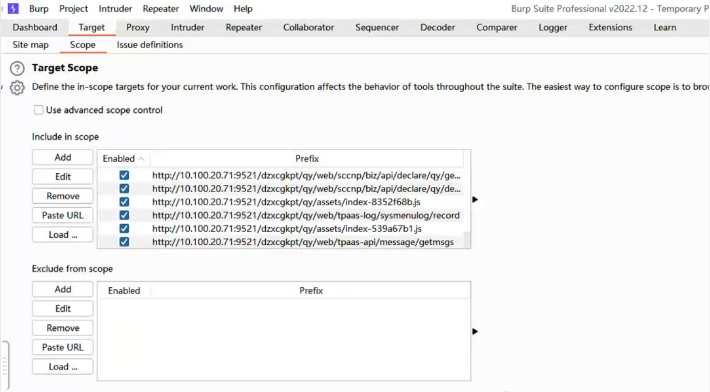Uncheck the declare/qy/de... URL row checkbox
Viewport: 710px width, 392px height.
click(124, 188)
